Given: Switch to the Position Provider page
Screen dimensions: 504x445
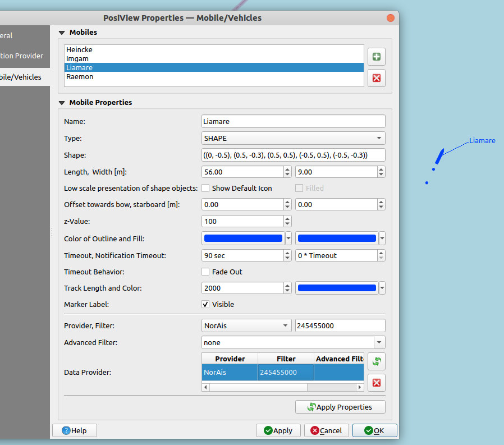Looking at the screenshot, I should coord(22,56).
